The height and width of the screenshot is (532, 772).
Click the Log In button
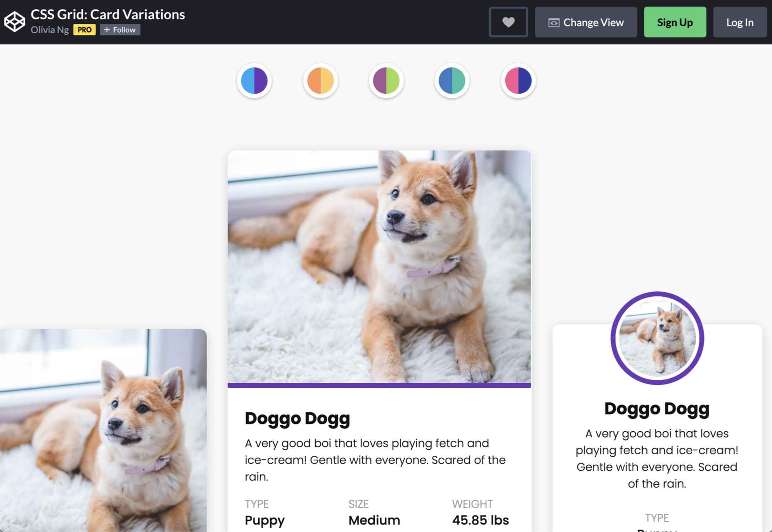point(740,22)
